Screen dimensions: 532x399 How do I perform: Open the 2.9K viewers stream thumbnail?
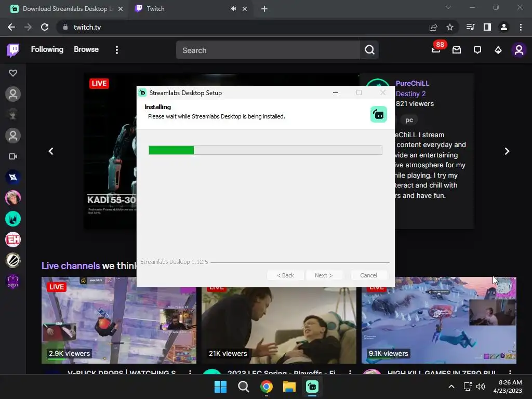pos(119,320)
